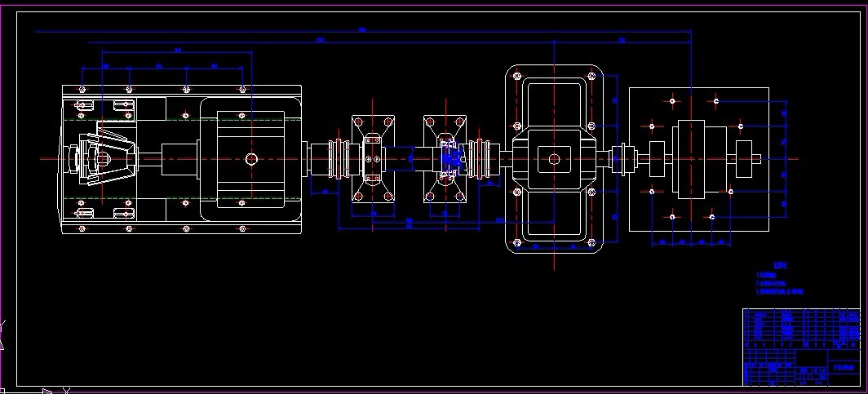Select the left bearing pedestal block
868x394 pixels.
[373, 159]
